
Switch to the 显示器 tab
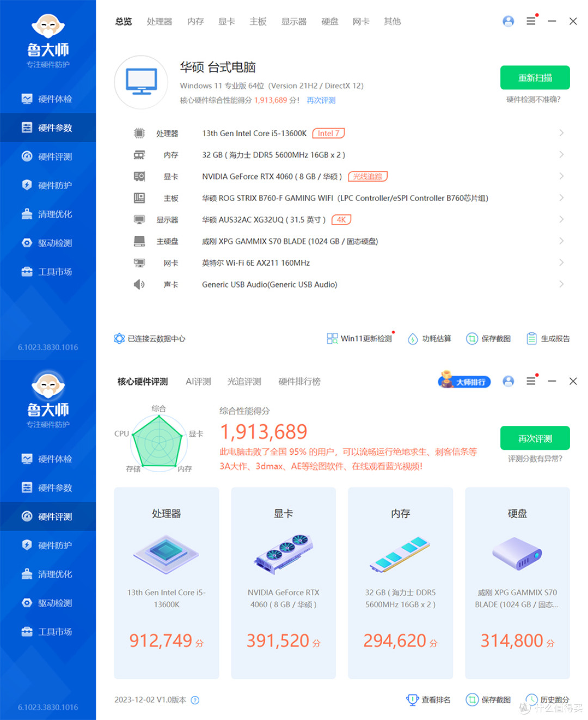point(294,21)
